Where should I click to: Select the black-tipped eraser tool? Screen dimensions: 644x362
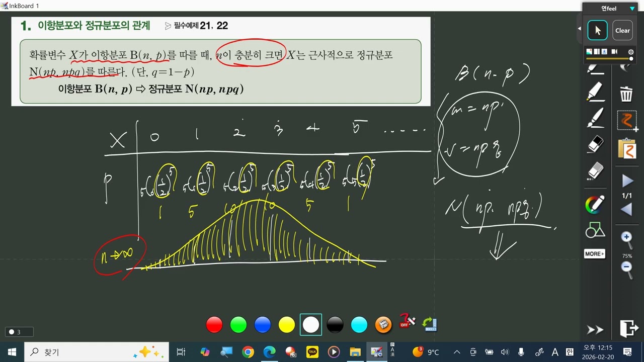595,145
